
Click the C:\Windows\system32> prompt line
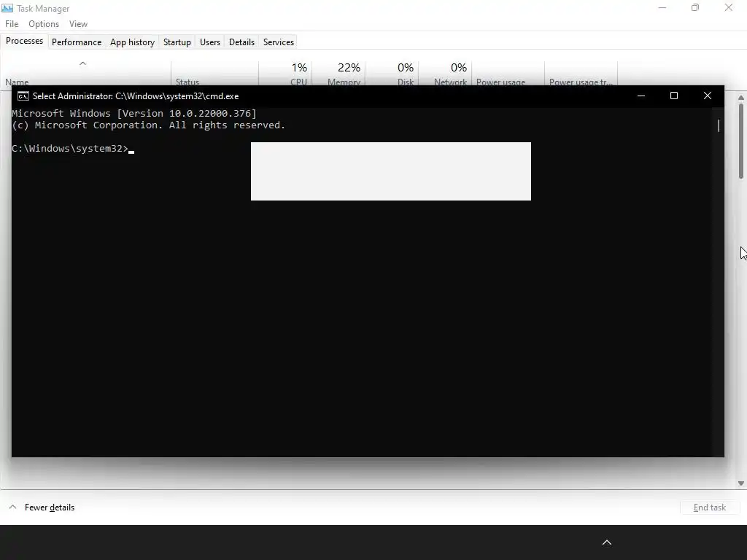pos(73,149)
